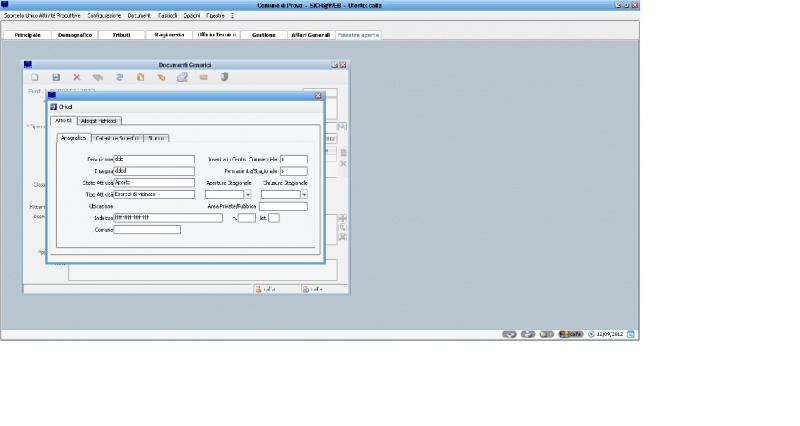Click the 12/09/2012 date in status bar
800x426 pixels.
(610, 335)
